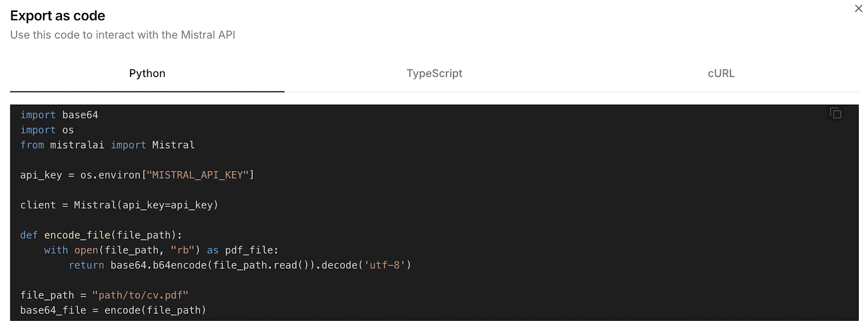Click the encode_file function definition
868x329 pixels.
point(101,235)
